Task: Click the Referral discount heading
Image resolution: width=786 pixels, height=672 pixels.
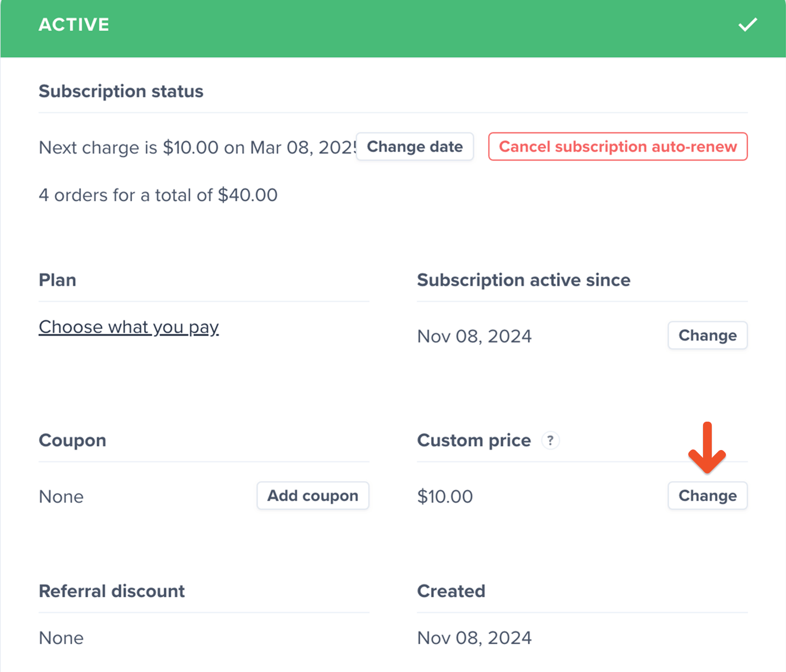Action: click(x=111, y=591)
